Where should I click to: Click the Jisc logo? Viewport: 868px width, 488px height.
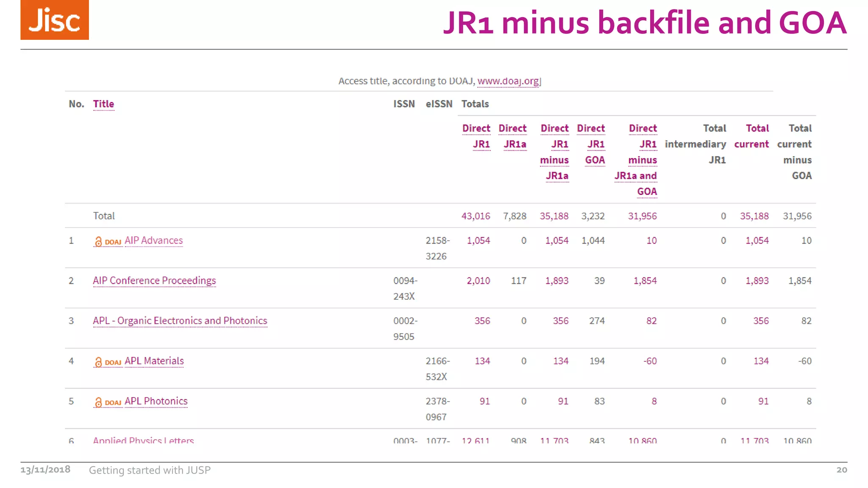pos(55,20)
